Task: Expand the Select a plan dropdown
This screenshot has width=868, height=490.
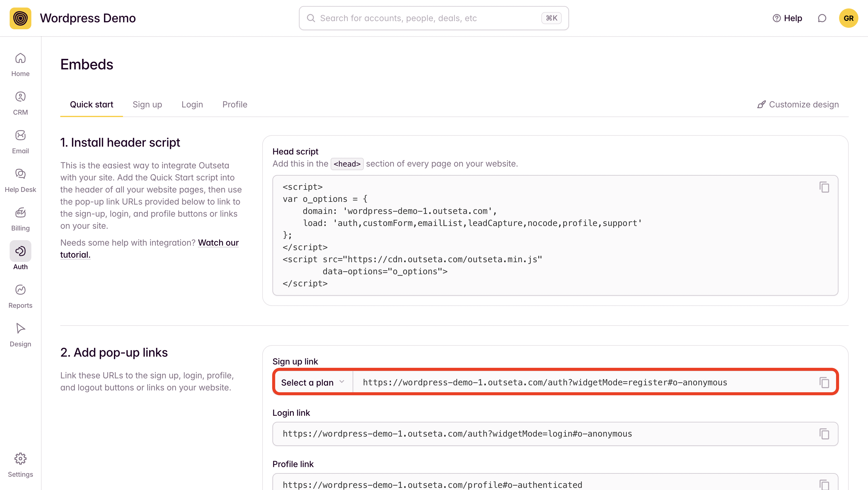Action: coord(313,382)
